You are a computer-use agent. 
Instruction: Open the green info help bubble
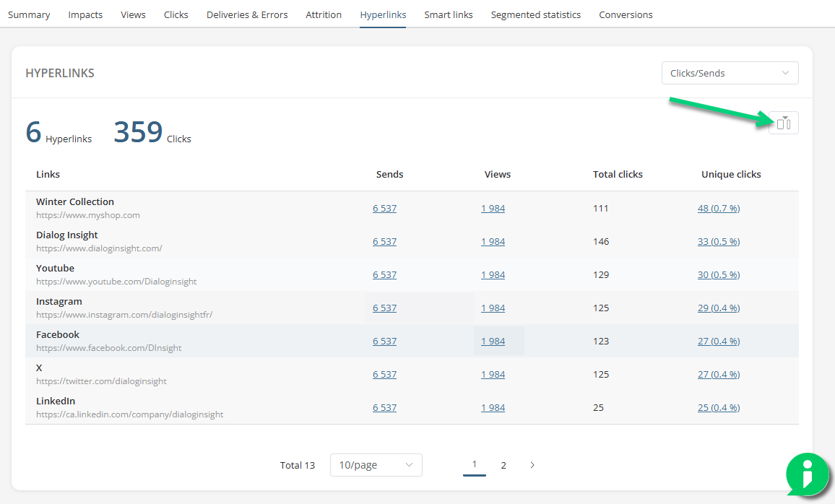point(808,474)
